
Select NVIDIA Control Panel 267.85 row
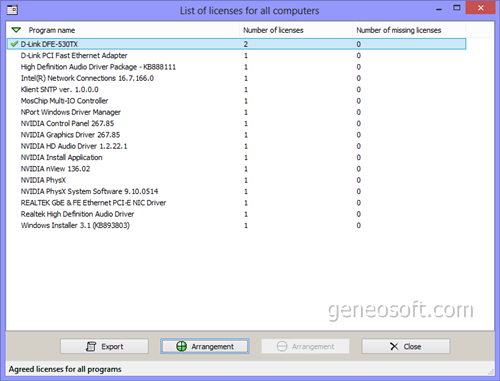coord(236,123)
